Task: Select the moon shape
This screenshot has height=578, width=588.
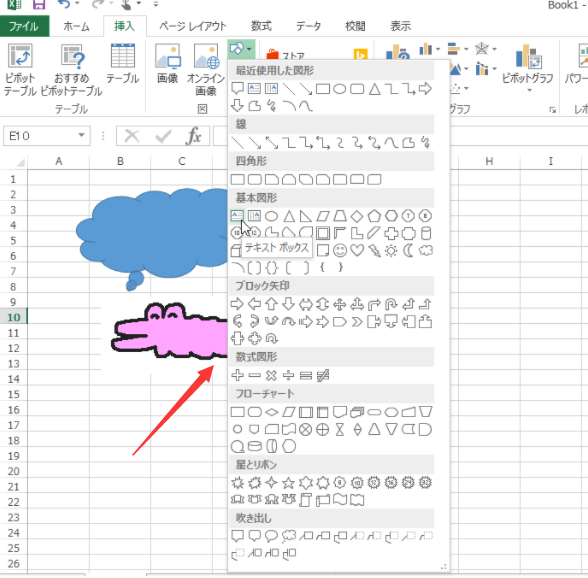Action: (x=408, y=250)
